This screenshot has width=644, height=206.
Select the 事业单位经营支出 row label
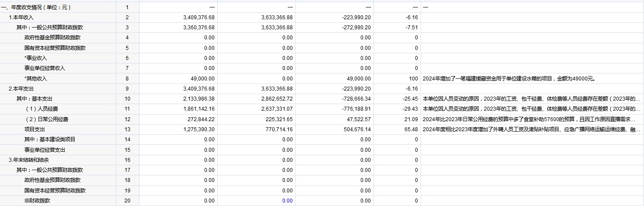(45, 150)
